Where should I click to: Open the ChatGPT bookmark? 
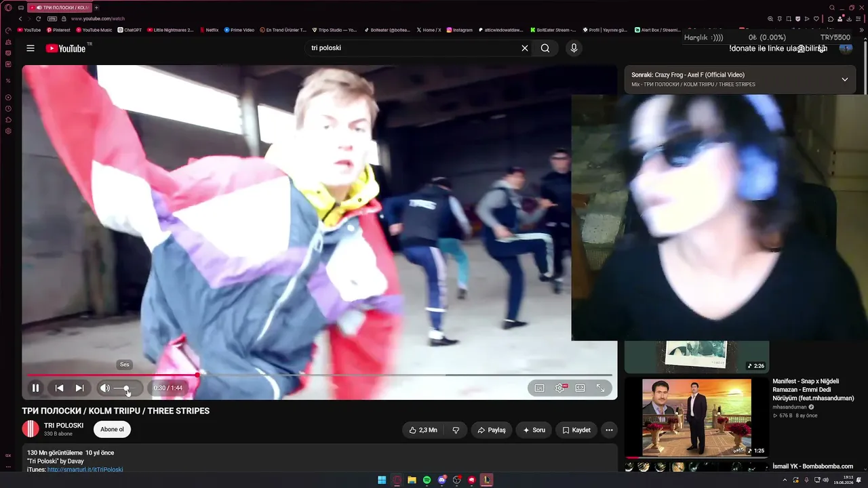click(130, 30)
